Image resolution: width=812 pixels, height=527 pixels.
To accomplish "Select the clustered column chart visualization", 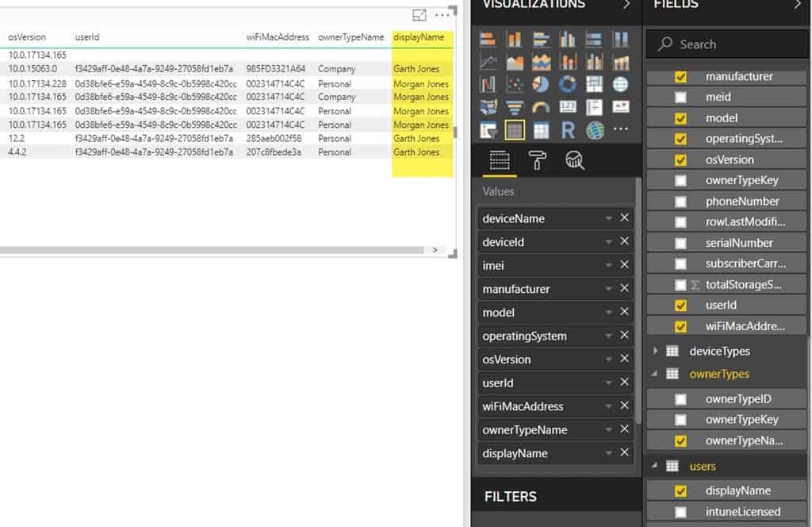I will click(x=568, y=40).
